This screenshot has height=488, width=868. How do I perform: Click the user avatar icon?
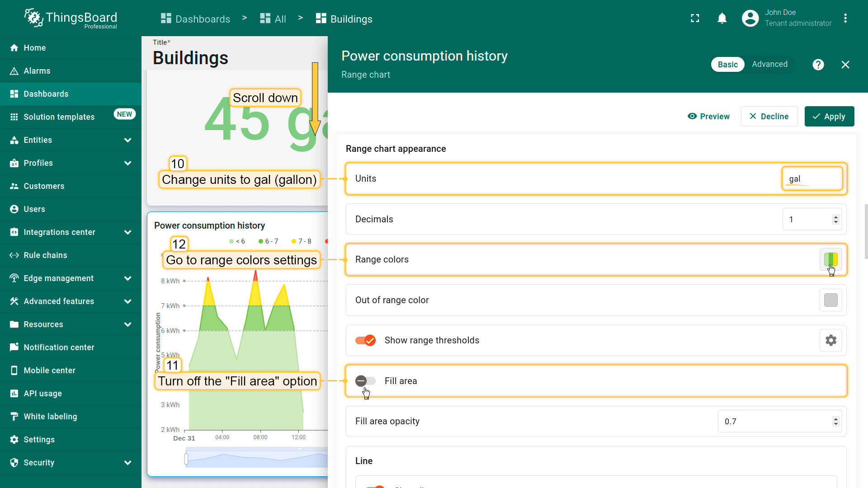(750, 19)
